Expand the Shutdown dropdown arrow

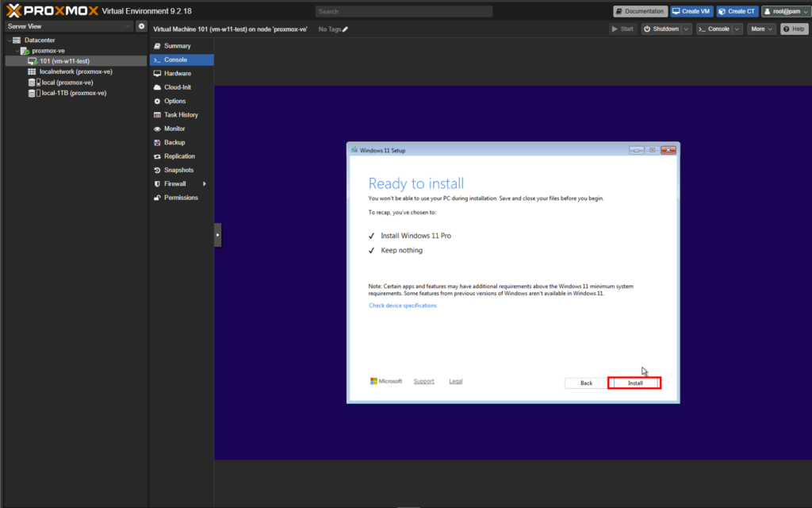click(x=686, y=29)
